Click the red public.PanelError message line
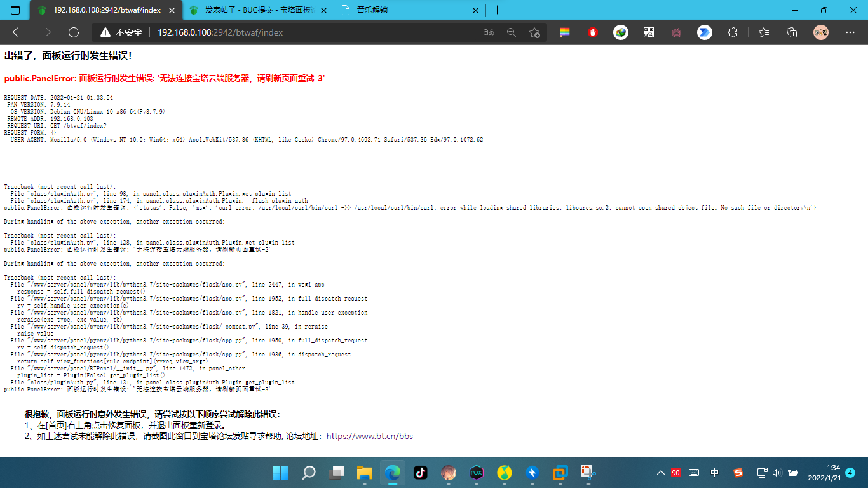Image resolution: width=868 pixels, height=488 pixels. click(165, 78)
